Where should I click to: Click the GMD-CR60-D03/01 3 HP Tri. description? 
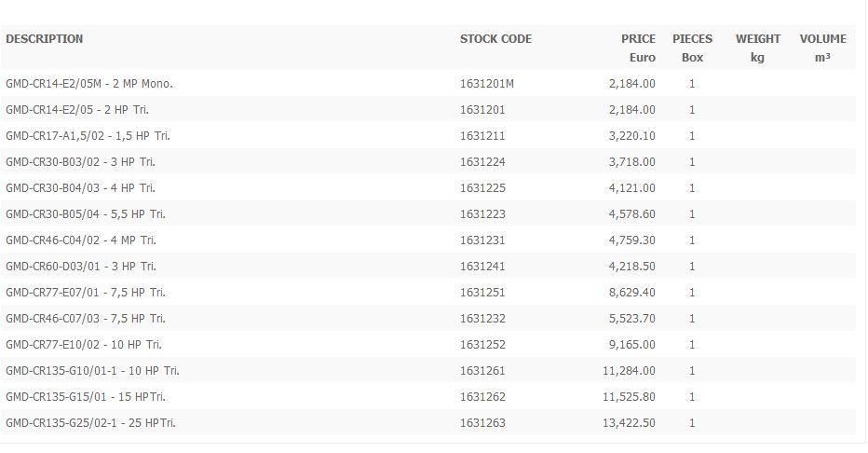click(80, 267)
